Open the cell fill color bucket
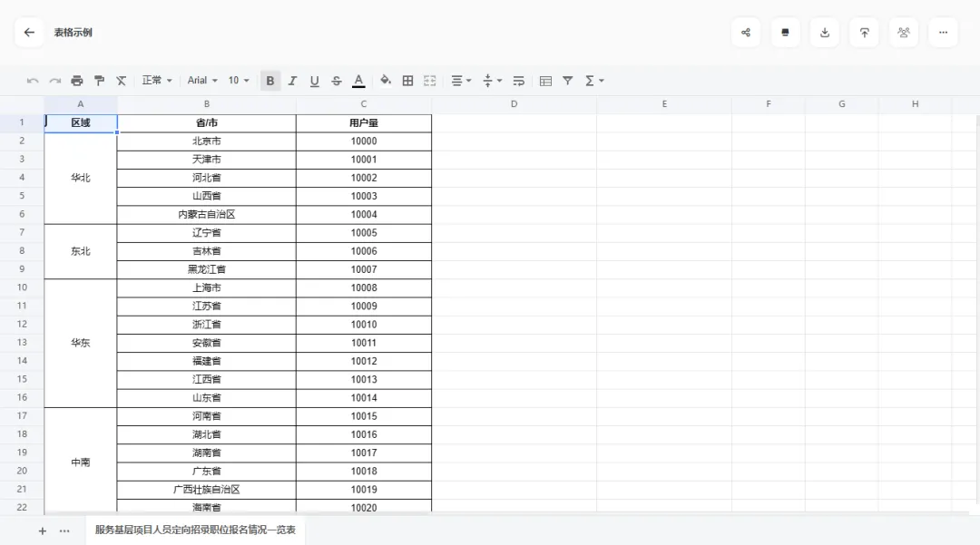The height and width of the screenshot is (545, 980). 386,81
